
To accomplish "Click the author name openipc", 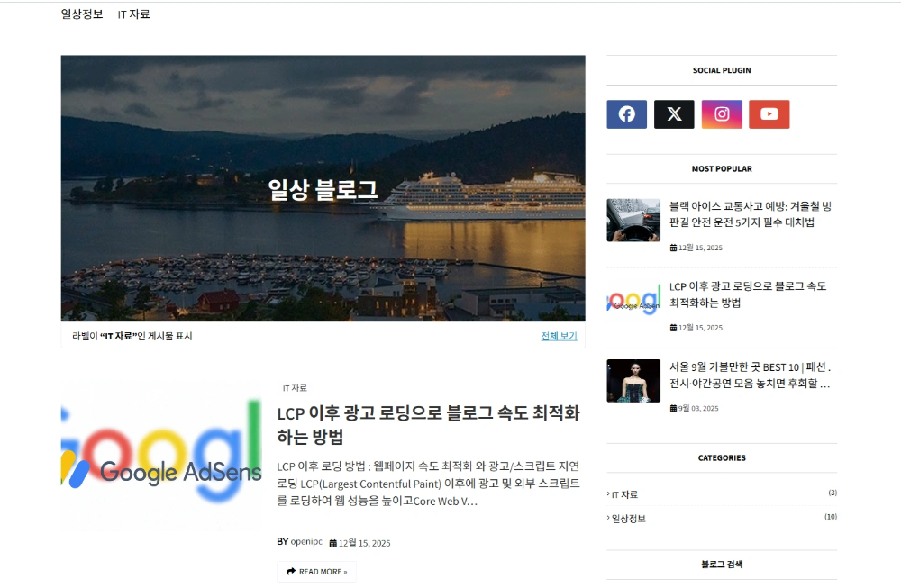I will click(x=305, y=542).
